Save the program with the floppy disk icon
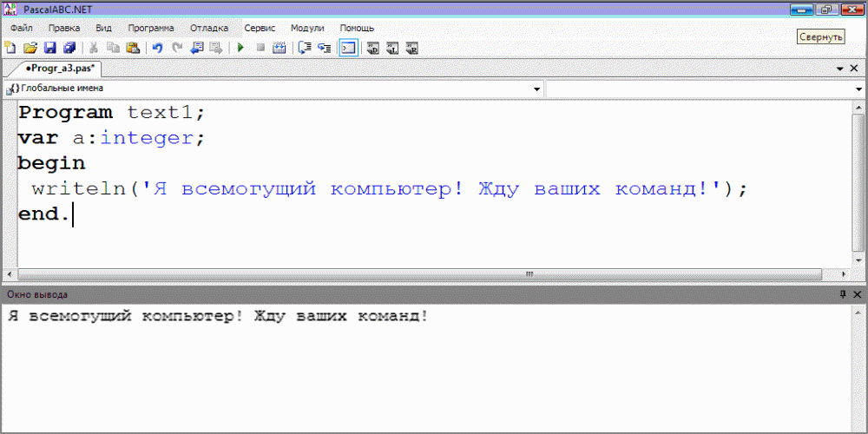Screen dimensions: 868x434 pyautogui.click(x=49, y=48)
